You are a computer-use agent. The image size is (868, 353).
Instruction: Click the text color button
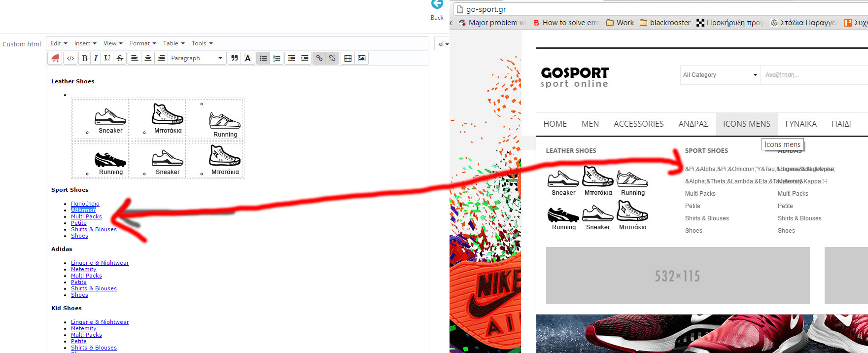tap(248, 58)
